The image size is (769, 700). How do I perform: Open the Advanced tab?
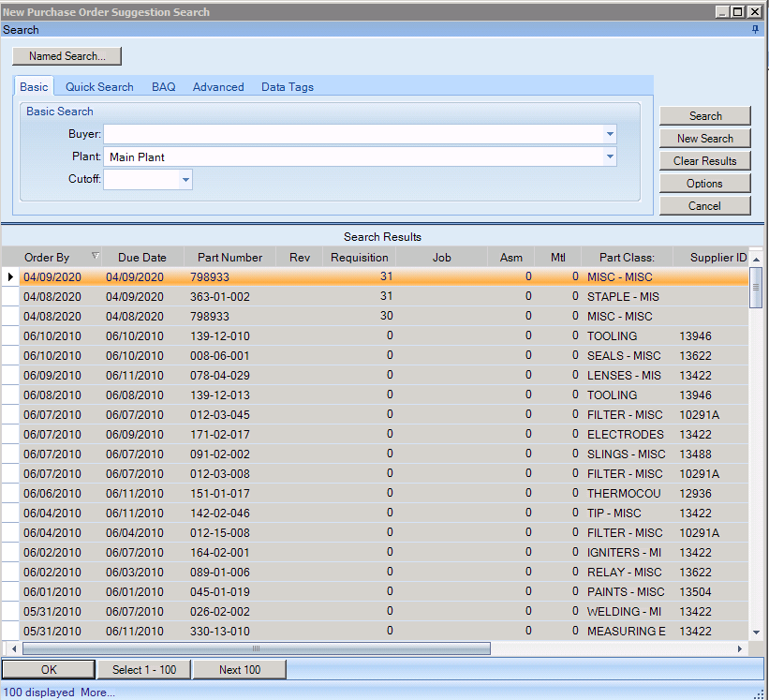point(218,87)
